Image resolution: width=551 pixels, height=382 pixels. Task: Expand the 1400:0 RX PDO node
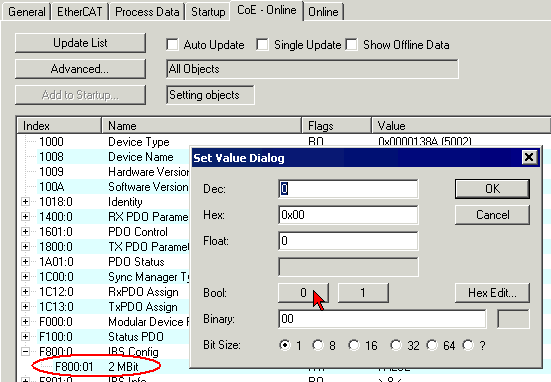[x=25, y=217]
